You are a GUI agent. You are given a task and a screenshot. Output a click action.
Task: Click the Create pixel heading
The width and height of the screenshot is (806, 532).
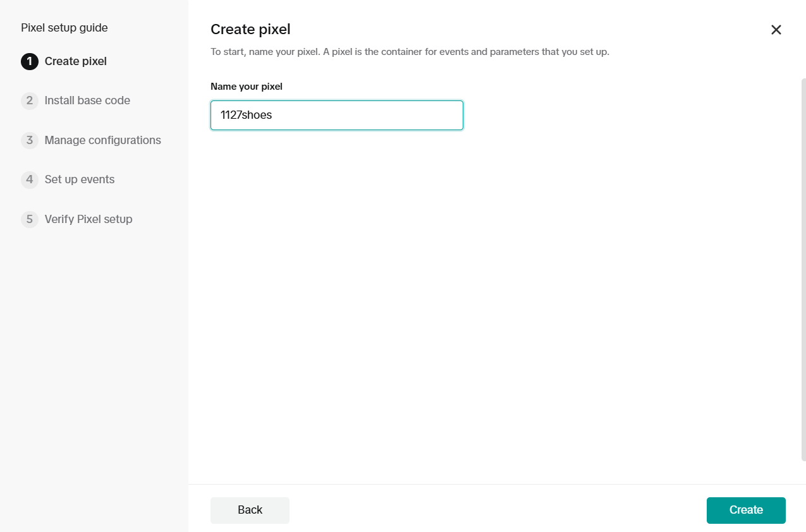click(x=250, y=29)
